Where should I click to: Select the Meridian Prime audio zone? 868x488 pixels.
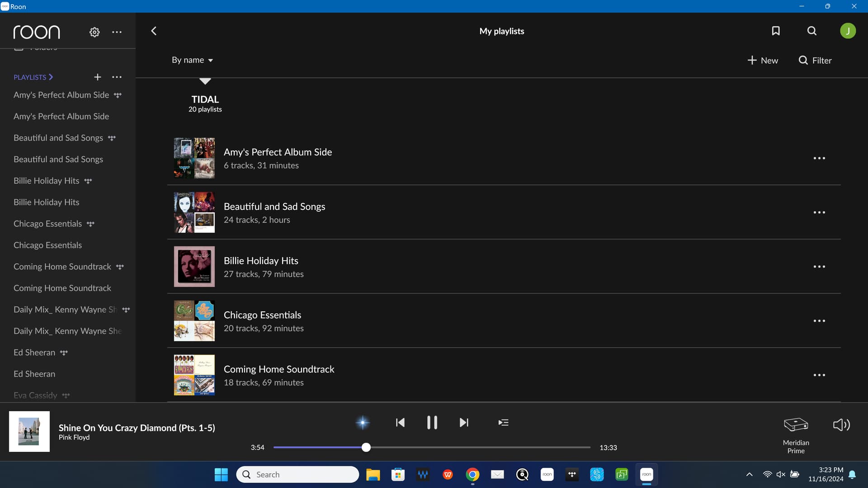pos(796,436)
